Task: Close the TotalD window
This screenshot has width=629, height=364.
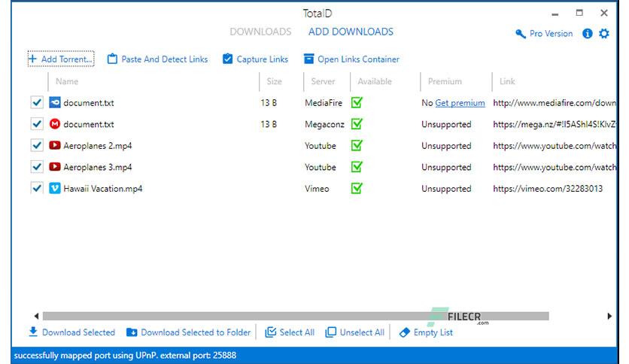Action: tap(603, 13)
